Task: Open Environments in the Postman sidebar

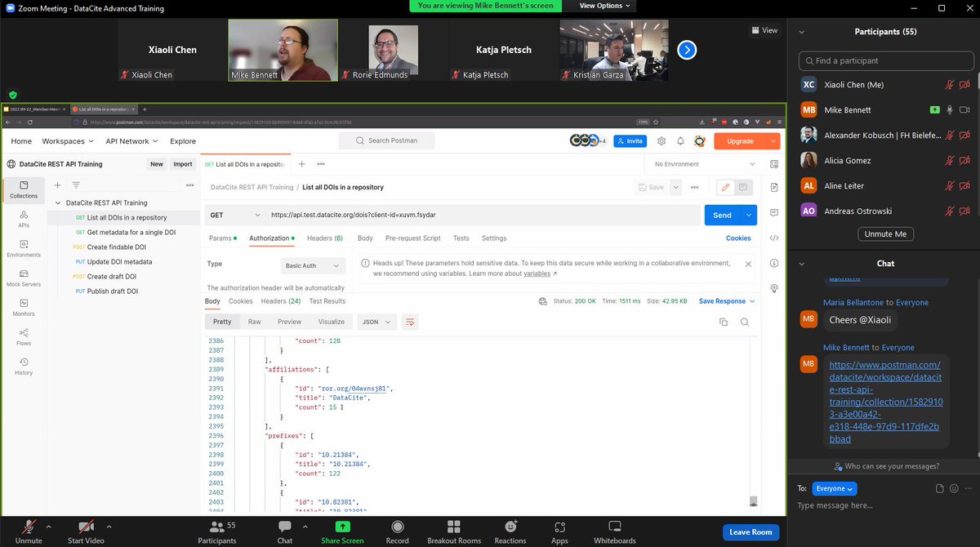Action: click(x=24, y=248)
